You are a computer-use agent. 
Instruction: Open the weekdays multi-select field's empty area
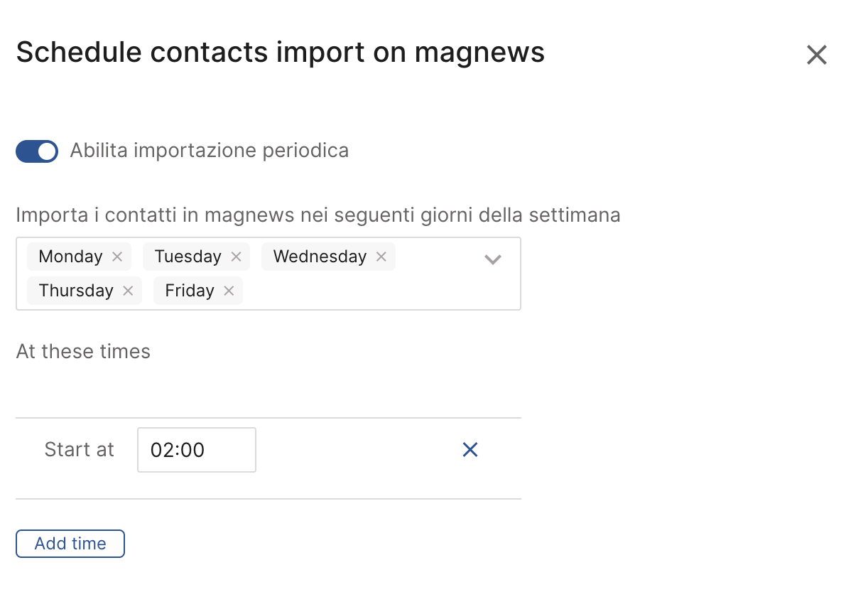coord(369,291)
